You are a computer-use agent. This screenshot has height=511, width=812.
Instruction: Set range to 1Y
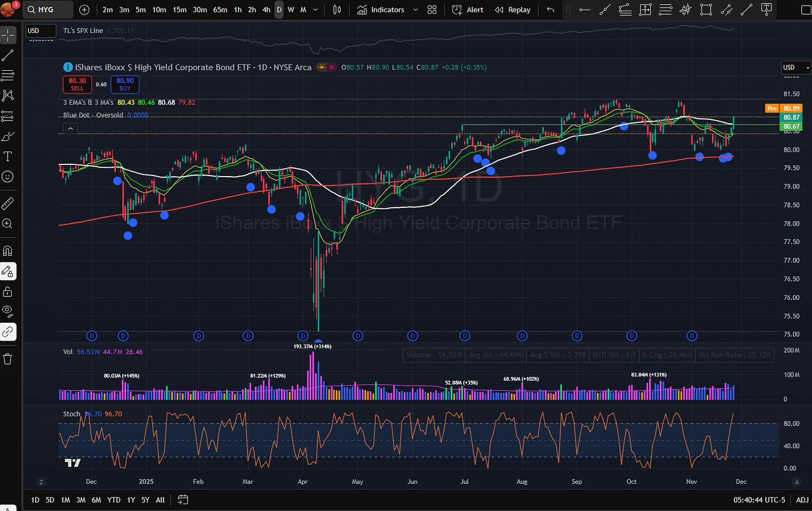(131, 500)
